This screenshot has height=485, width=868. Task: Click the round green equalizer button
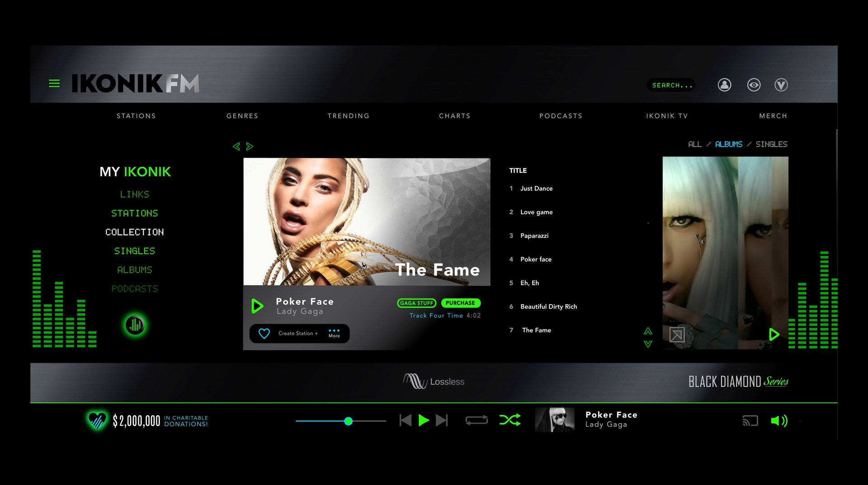pyautogui.click(x=135, y=325)
